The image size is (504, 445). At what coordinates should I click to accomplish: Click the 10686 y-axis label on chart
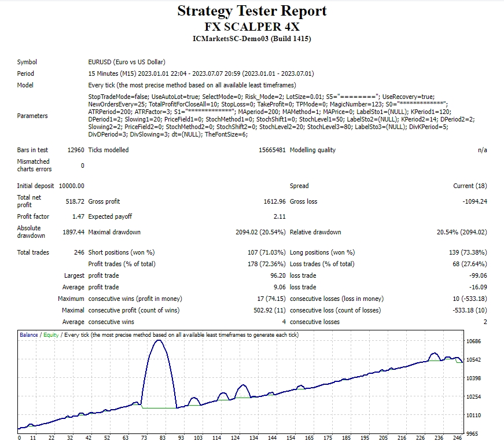pyautogui.click(x=473, y=341)
